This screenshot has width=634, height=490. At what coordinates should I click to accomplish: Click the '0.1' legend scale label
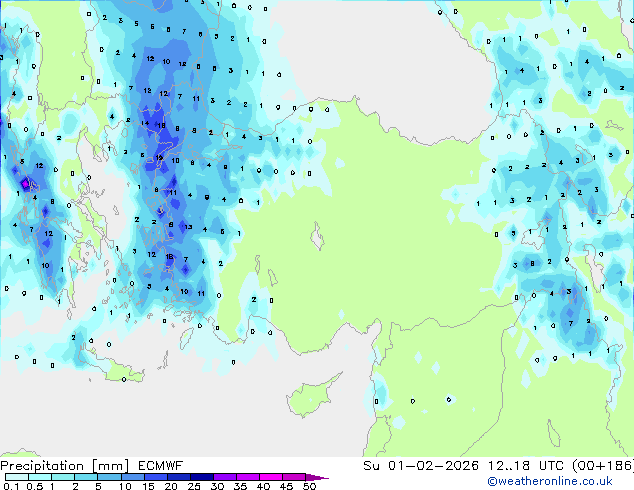[11, 486]
